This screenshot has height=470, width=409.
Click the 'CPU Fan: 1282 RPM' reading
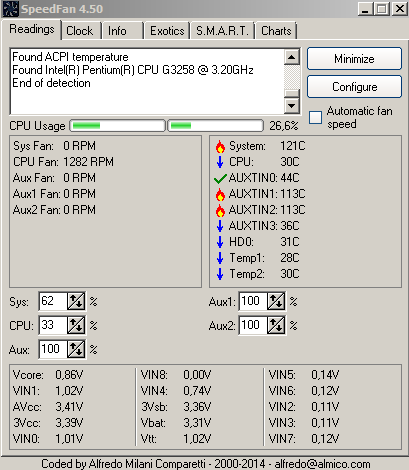63,162
